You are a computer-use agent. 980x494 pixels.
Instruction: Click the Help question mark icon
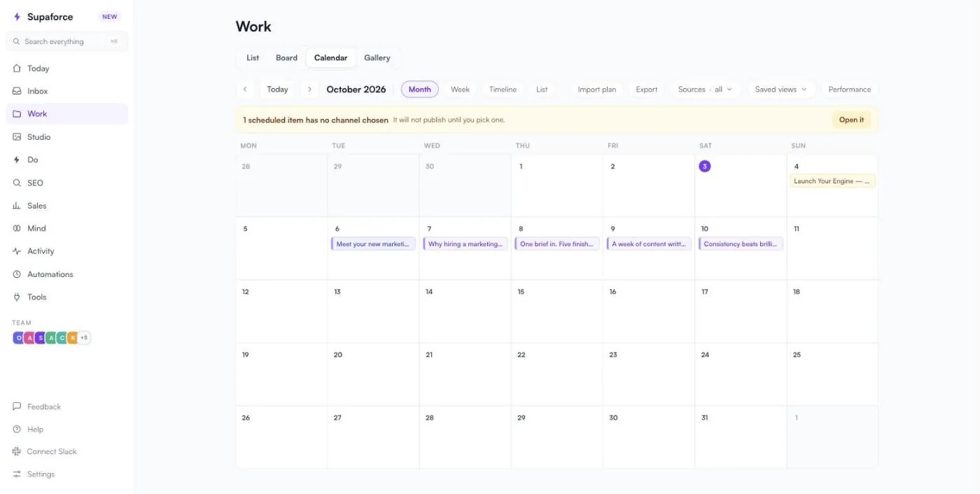17,429
